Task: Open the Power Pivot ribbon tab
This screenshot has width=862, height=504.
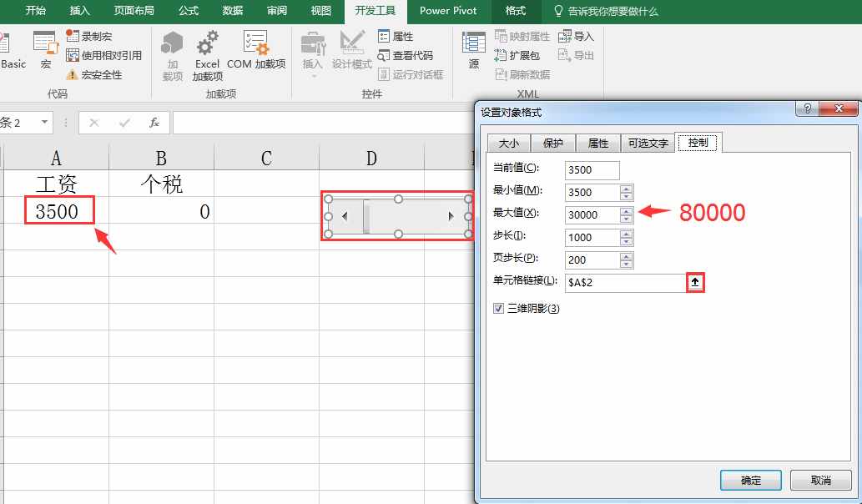Action: point(448,11)
